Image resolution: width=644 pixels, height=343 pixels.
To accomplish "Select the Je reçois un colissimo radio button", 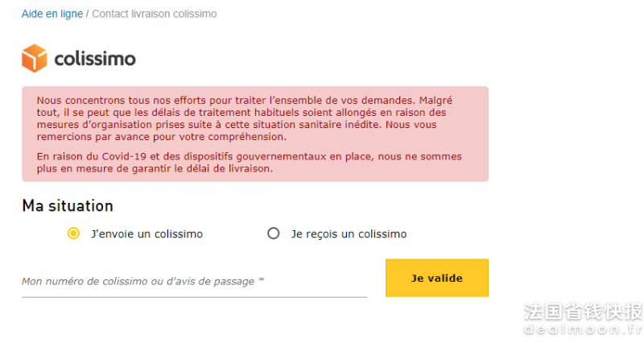I will click(274, 233).
